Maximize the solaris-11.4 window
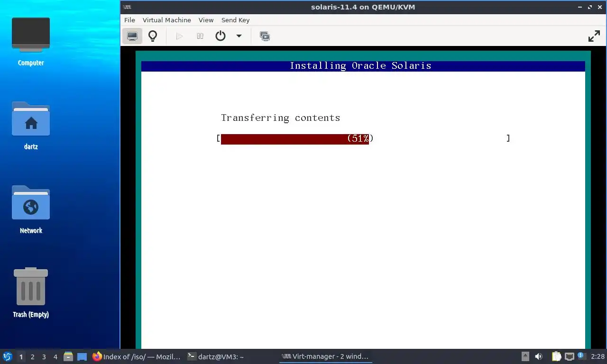Image resolution: width=607 pixels, height=364 pixels. pos(590,7)
